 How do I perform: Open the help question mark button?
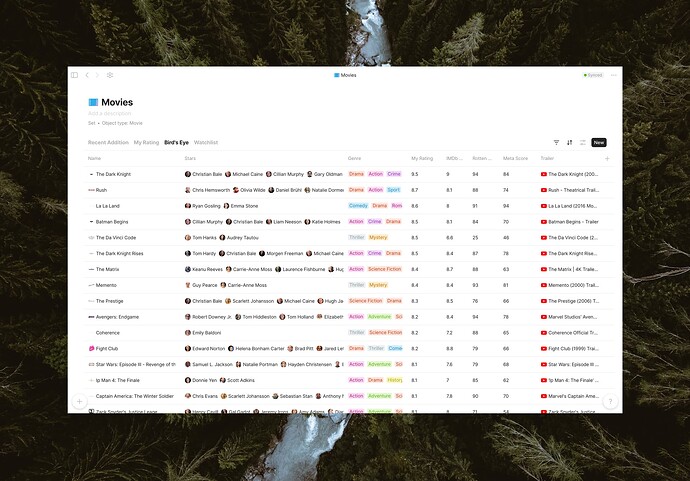tap(610, 401)
